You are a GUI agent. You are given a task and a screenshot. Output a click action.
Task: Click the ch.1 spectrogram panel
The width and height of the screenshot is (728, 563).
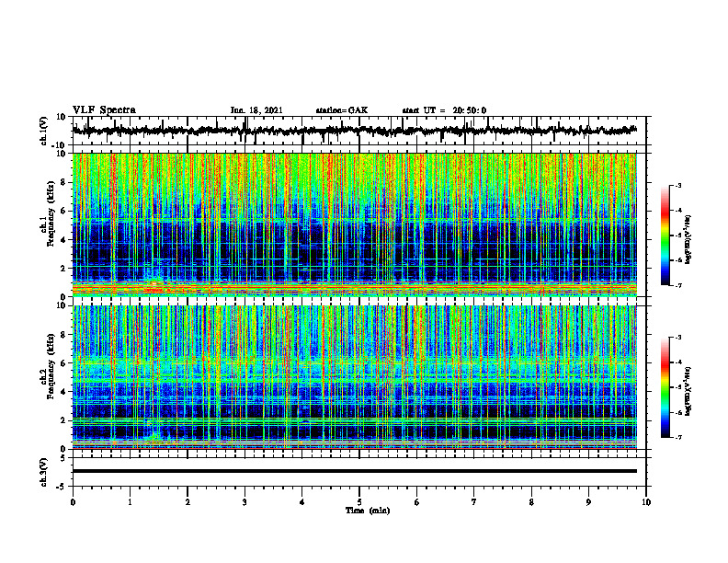pyautogui.click(x=355, y=224)
